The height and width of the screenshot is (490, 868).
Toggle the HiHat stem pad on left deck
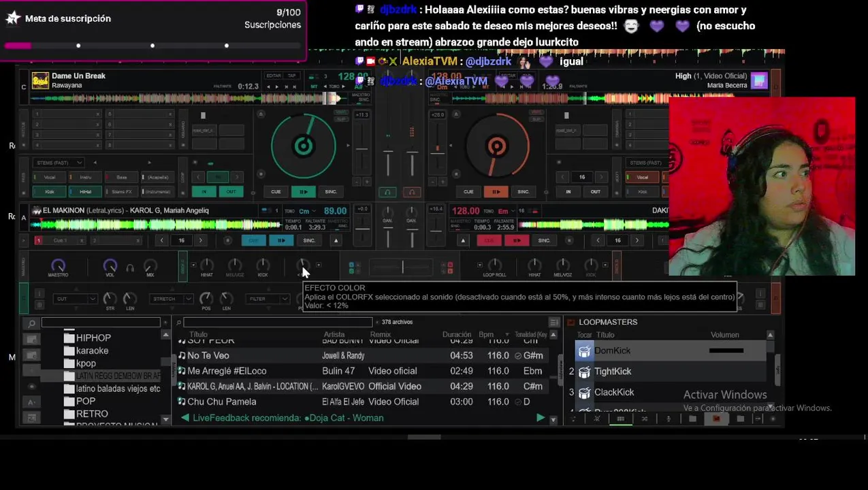86,192
